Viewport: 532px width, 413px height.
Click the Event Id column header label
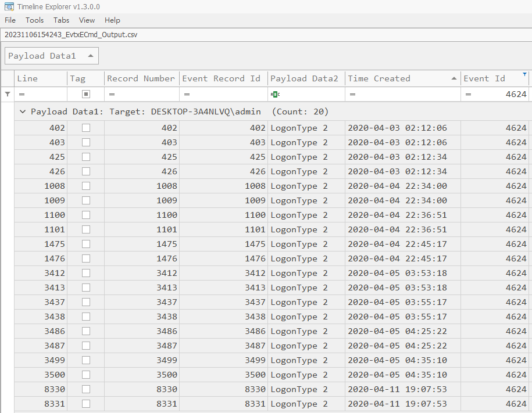(x=484, y=78)
